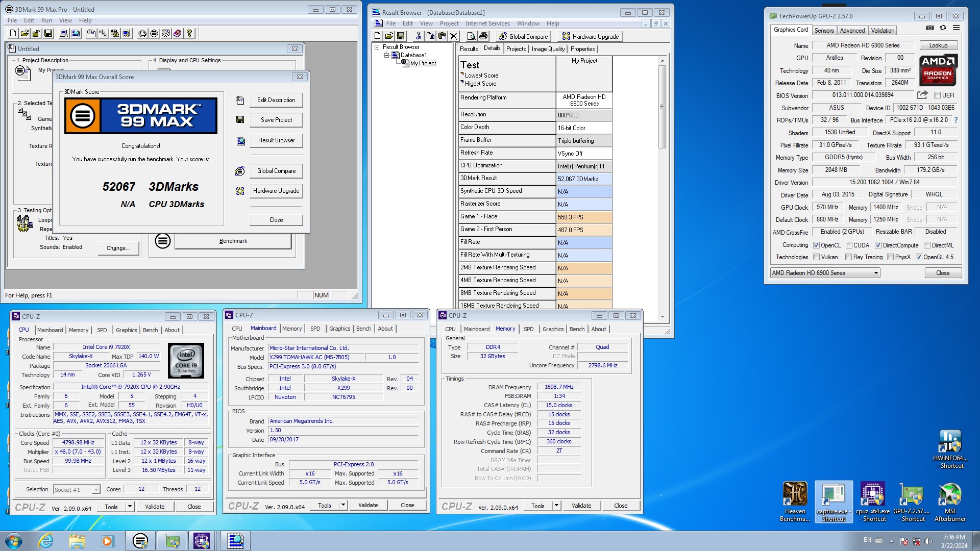The height and width of the screenshot is (551, 980).
Task: Open the GPU-Z hamburger menu icon
Action: (957, 28)
